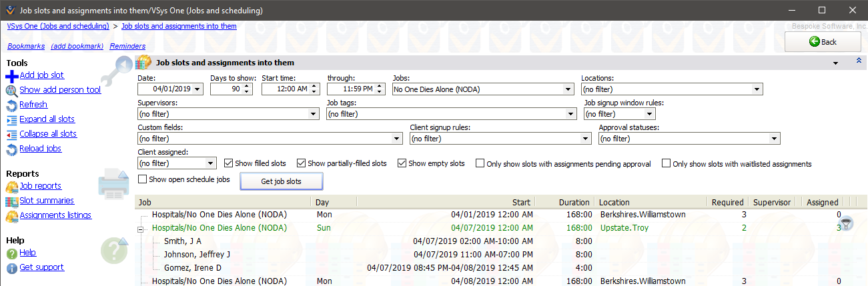Image resolution: width=868 pixels, height=286 pixels.
Task: Click the Back button
Action: tap(823, 41)
